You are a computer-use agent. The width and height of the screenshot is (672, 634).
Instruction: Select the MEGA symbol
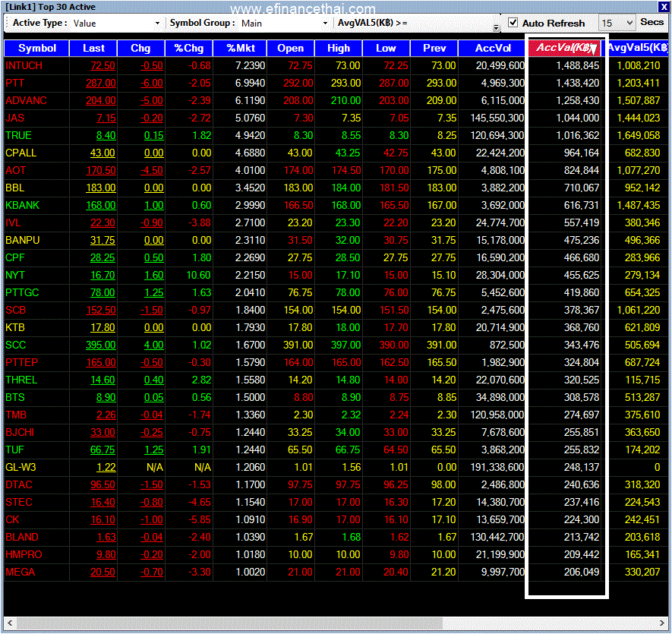(21, 572)
